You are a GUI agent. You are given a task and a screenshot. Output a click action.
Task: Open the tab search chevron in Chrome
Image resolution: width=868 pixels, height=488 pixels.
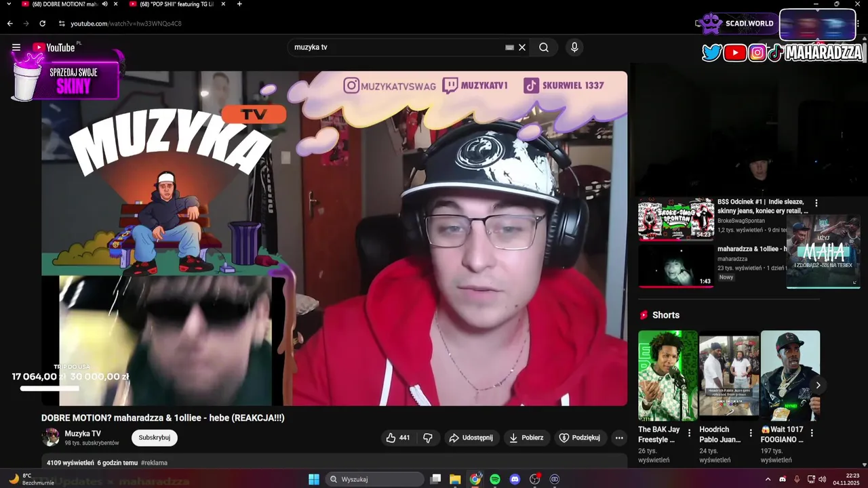(9, 4)
